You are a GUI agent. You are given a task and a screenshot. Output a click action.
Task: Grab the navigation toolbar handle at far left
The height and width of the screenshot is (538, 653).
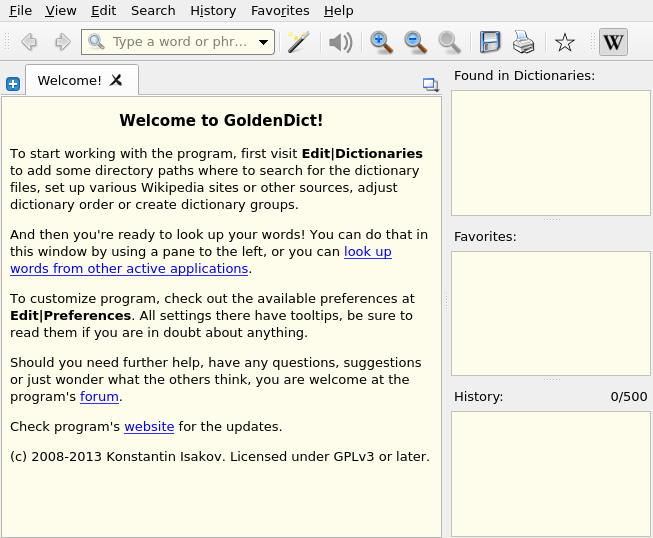coord(7,42)
